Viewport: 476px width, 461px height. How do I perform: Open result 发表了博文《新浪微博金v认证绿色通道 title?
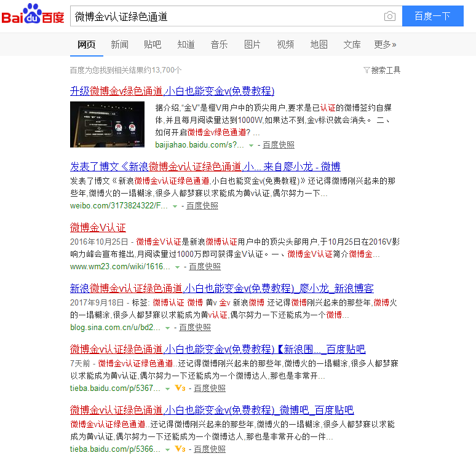tap(205, 167)
